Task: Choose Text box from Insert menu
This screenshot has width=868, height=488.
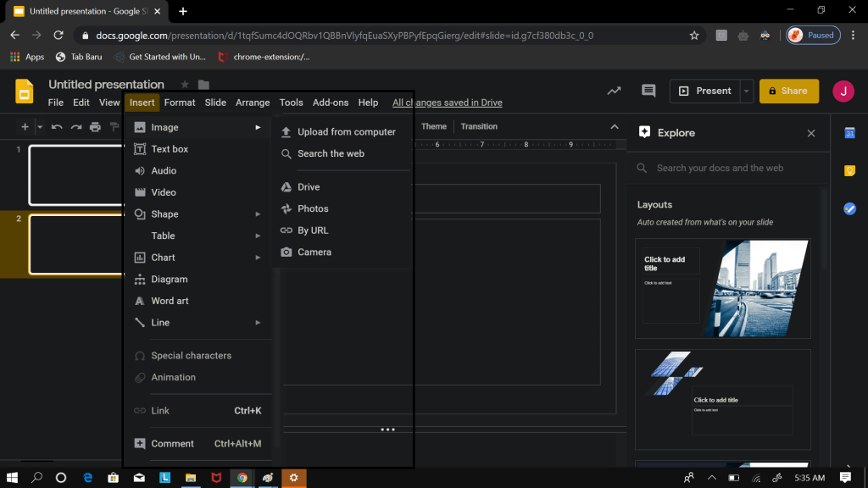Action: point(170,149)
